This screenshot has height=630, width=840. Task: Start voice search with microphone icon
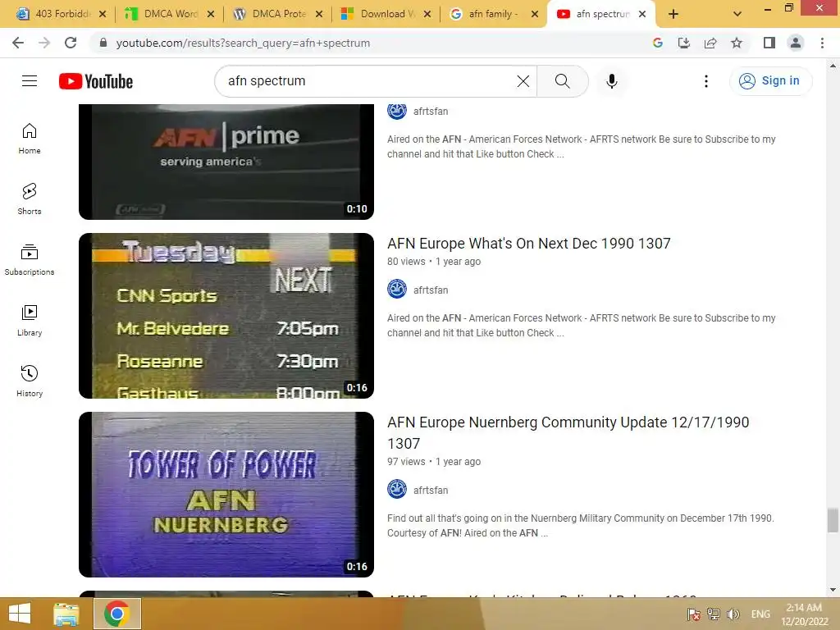point(611,81)
